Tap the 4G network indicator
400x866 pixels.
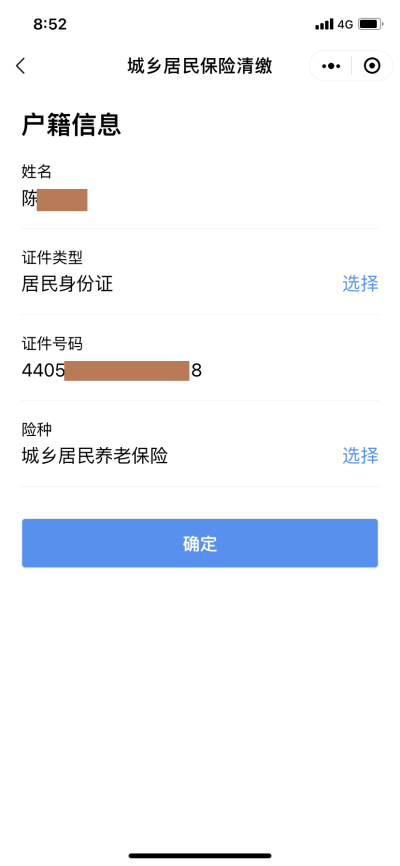pyautogui.click(x=345, y=24)
